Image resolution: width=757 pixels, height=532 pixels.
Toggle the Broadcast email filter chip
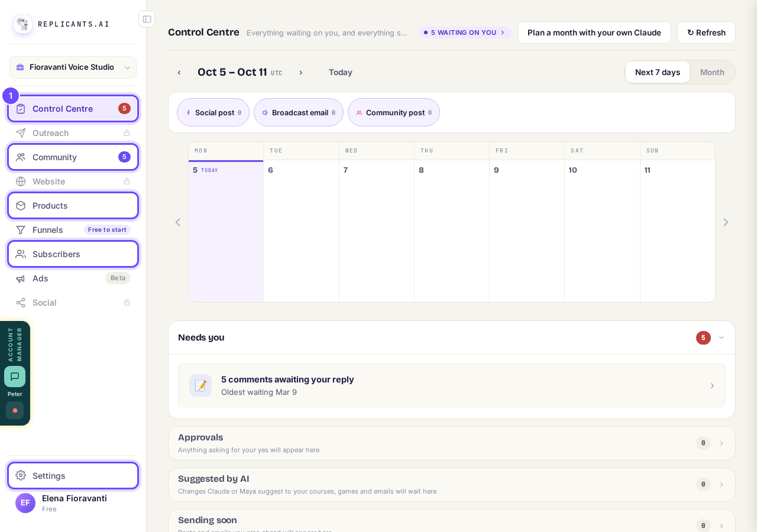[299, 112]
